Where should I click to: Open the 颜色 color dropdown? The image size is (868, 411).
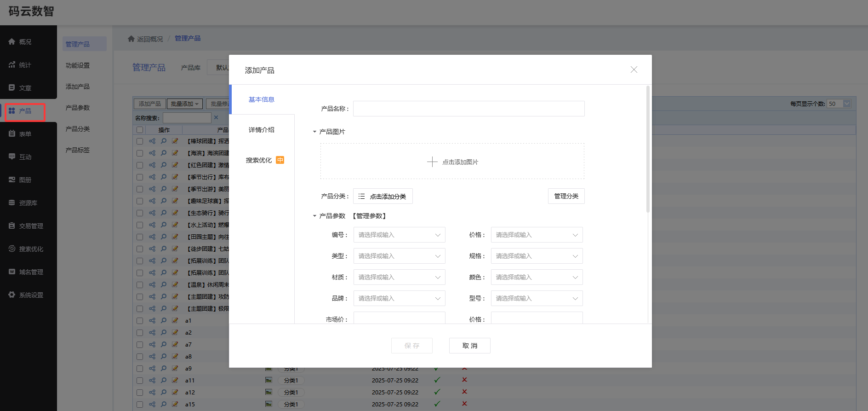pyautogui.click(x=537, y=277)
